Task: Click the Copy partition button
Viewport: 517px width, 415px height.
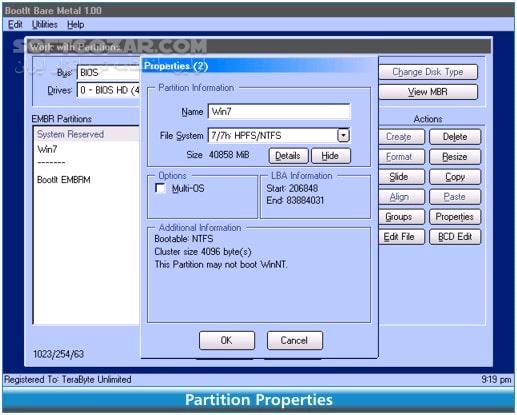Action: point(455,177)
